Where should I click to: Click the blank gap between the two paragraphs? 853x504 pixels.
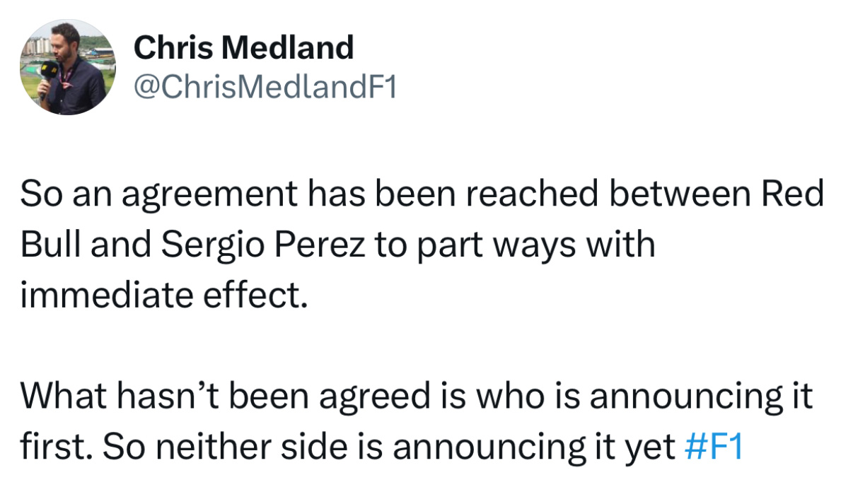tap(424, 346)
